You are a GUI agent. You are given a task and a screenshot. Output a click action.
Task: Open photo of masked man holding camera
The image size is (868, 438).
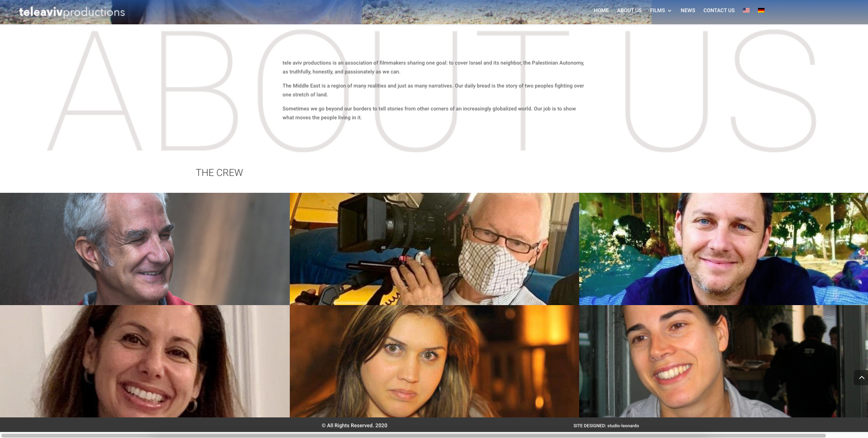pyautogui.click(x=434, y=249)
